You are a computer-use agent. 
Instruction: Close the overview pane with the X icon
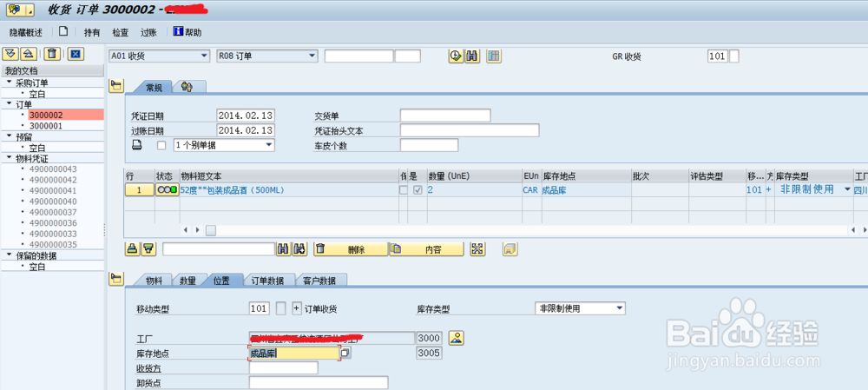point(76,54)
